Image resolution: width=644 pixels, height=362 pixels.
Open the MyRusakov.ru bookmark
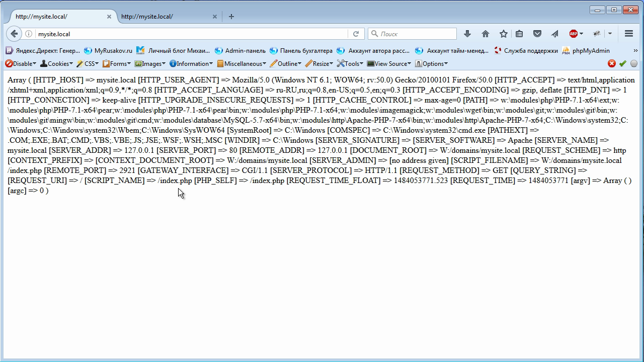[108, 50]
